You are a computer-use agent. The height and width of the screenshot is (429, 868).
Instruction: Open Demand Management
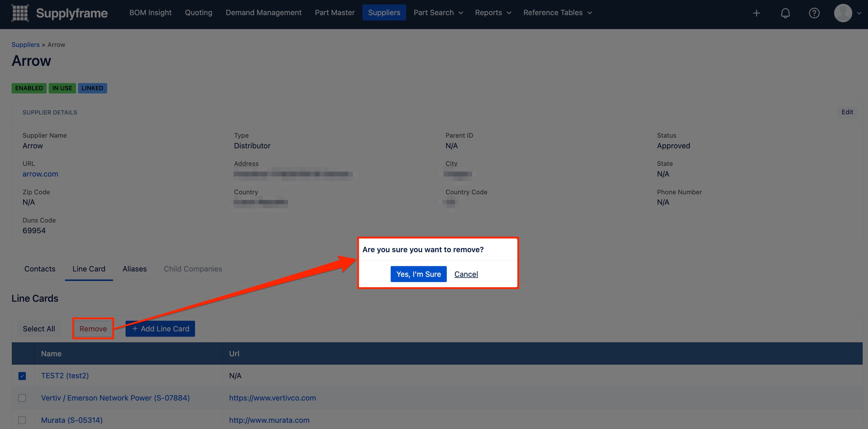(264, 12)
